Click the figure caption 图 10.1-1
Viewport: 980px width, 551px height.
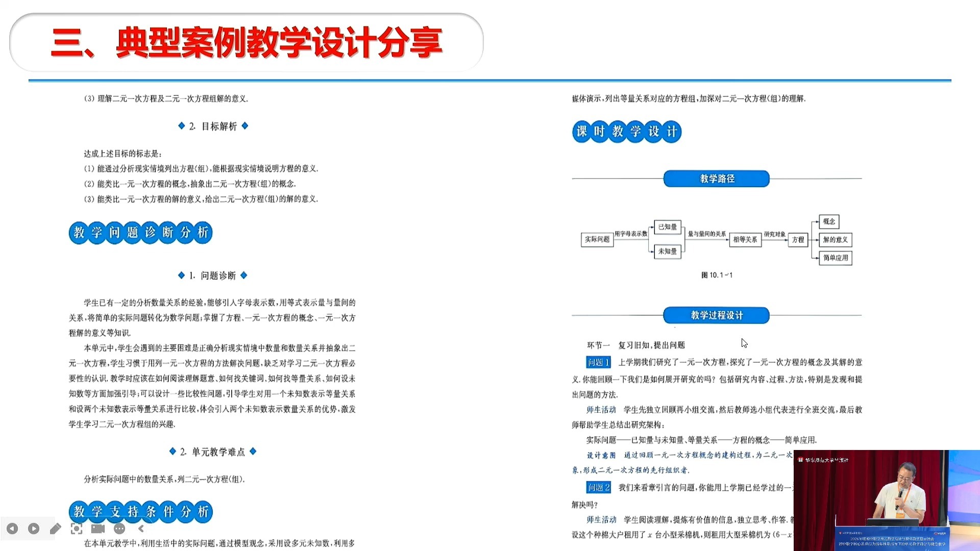(717, 275)
